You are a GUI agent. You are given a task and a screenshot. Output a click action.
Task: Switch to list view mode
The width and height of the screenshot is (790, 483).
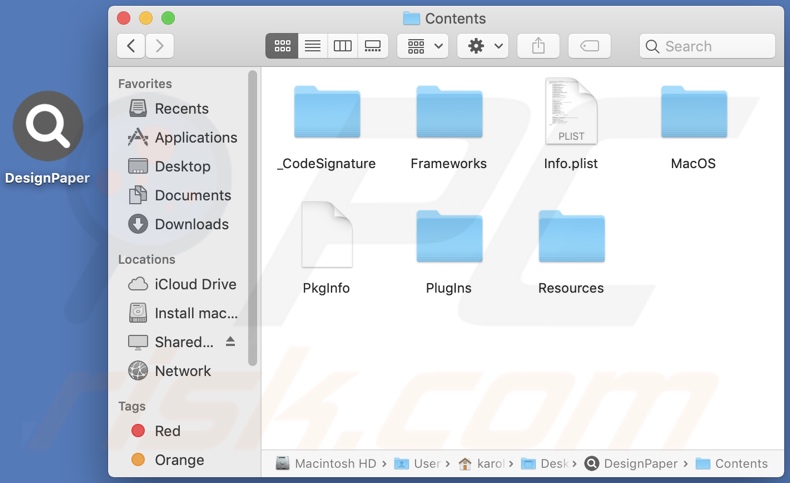tap(312, 46)
